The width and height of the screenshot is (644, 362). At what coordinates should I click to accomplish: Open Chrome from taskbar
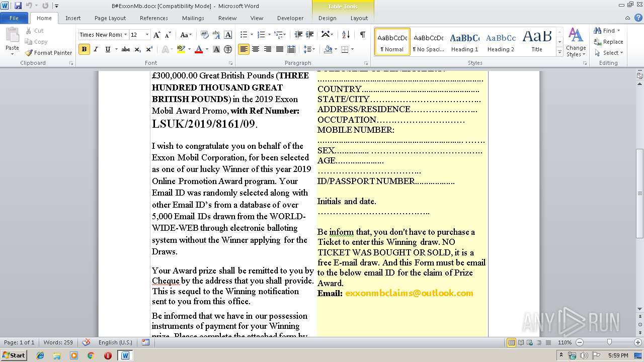click(91, 355)
